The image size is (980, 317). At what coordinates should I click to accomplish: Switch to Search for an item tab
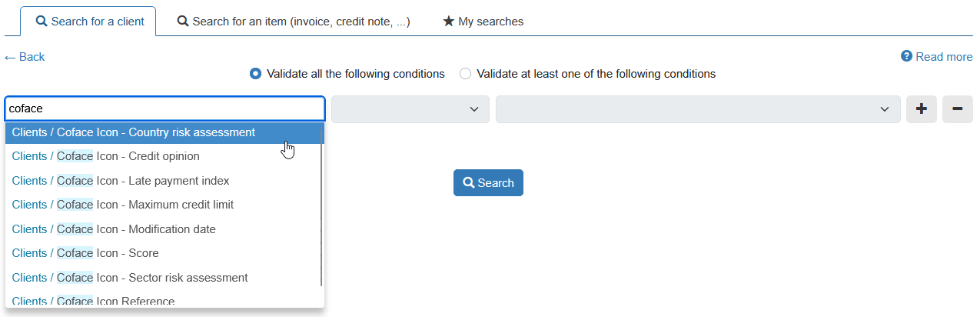[x=294, y=22]
